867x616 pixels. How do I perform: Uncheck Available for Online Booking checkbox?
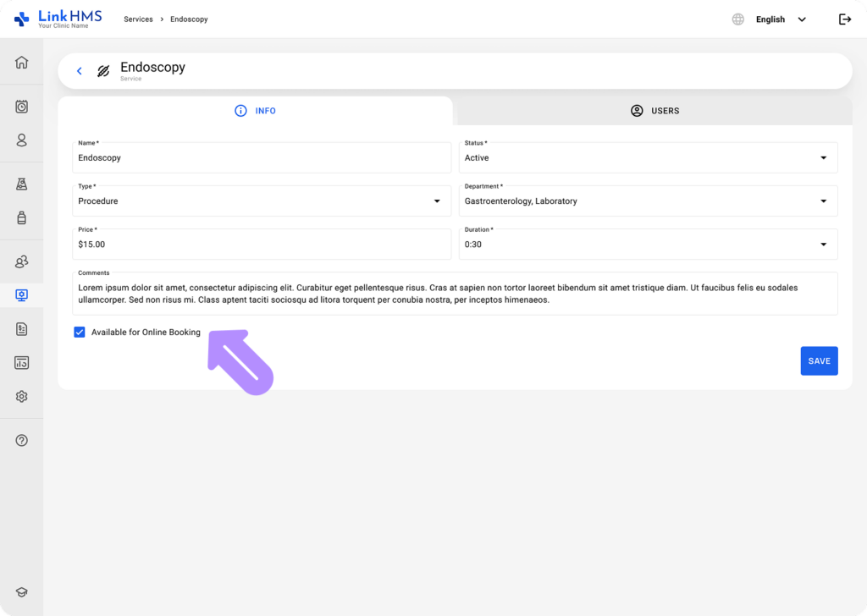(80, 332)
